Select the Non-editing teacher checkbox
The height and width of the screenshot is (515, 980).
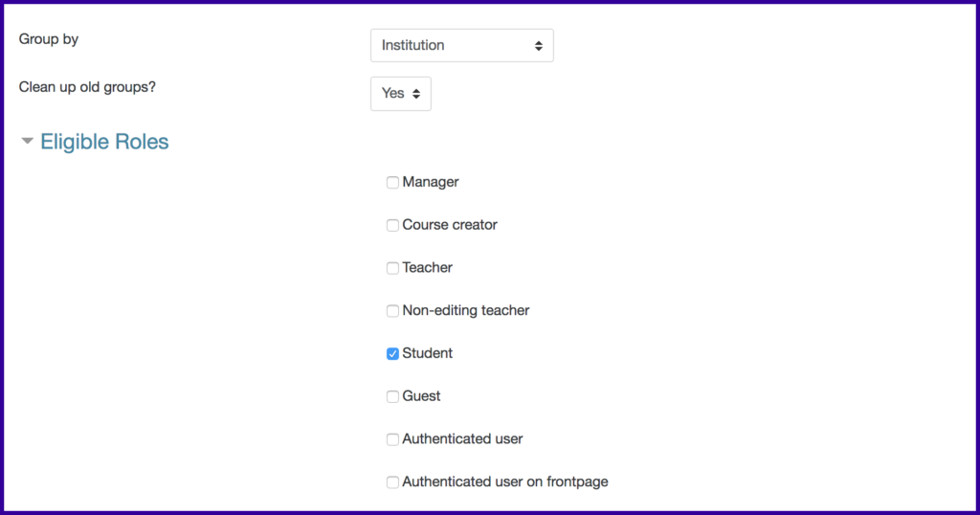tap(392, 310)
